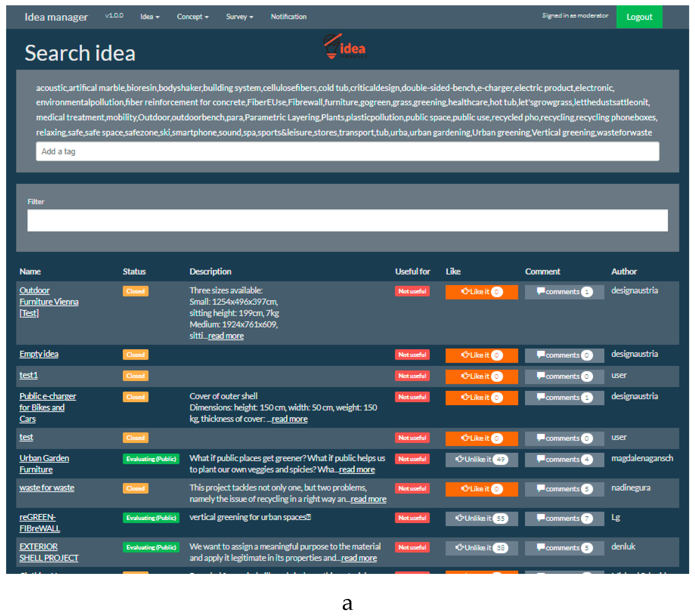This screenshot has height=616, width=695.
Task: Expand the Concept dropdown menu
Action: click(193, 17)
